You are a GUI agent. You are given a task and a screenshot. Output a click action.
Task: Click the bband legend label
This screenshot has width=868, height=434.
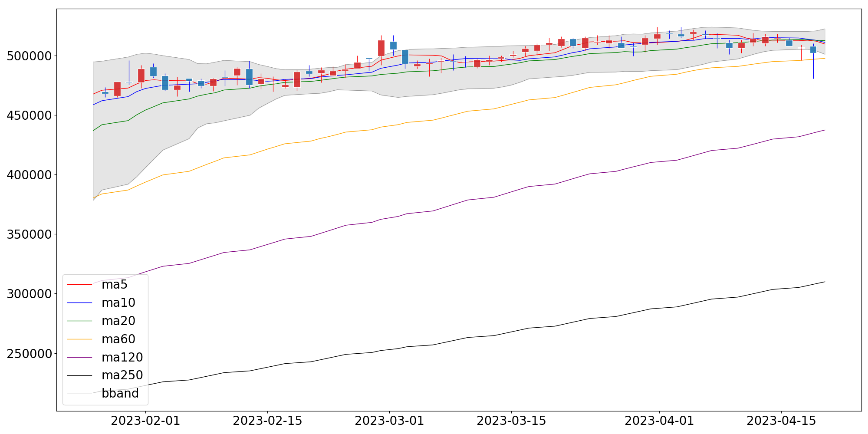[120, 394]
